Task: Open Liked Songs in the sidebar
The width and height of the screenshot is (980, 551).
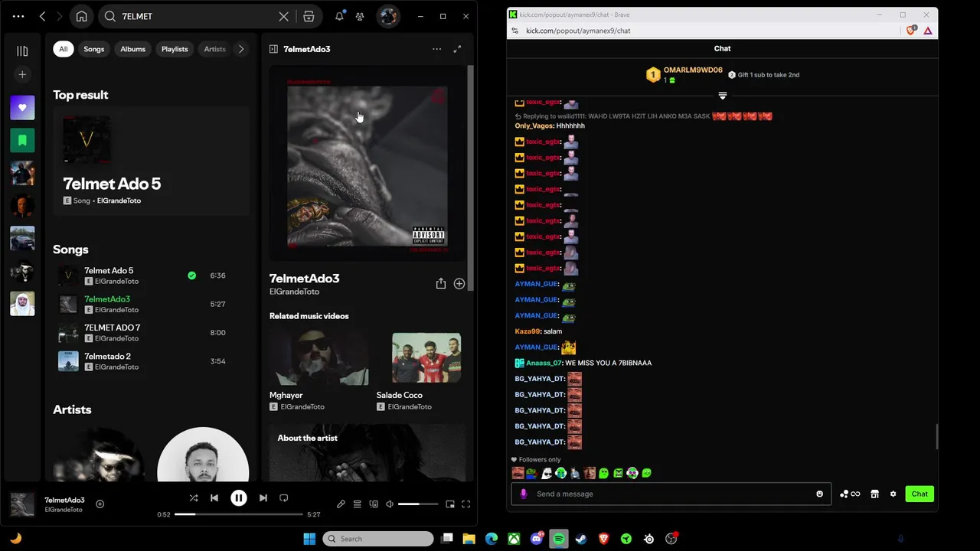Action: tap(22, 108)
